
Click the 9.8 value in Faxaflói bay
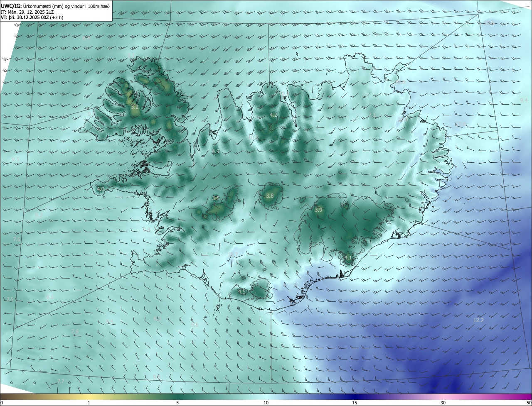coord(146,230)
